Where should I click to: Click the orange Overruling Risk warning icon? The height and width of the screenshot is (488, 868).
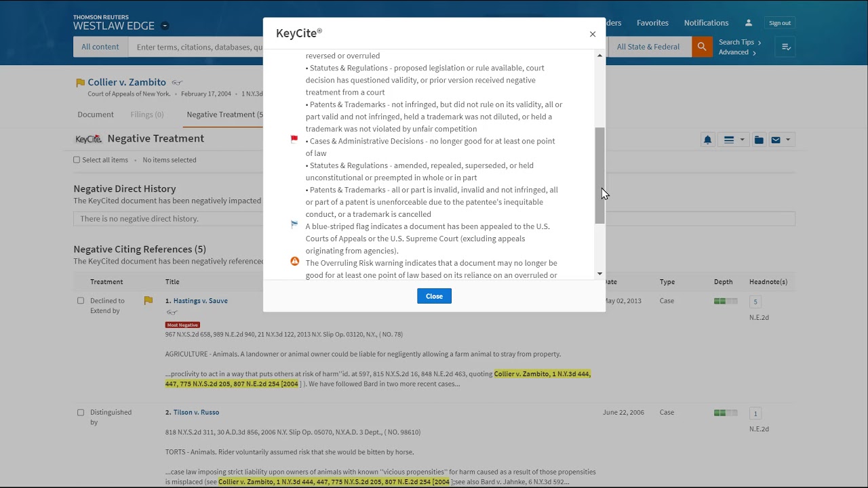point(294,261)
